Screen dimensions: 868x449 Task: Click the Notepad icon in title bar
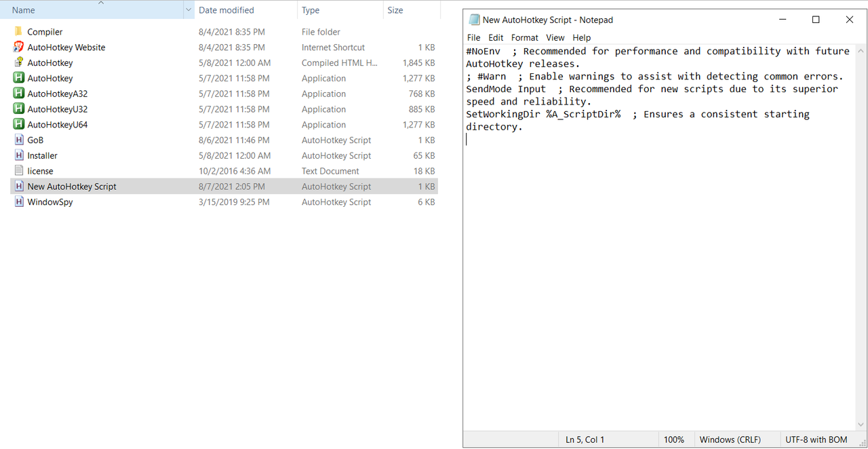(x=474, y=20)
